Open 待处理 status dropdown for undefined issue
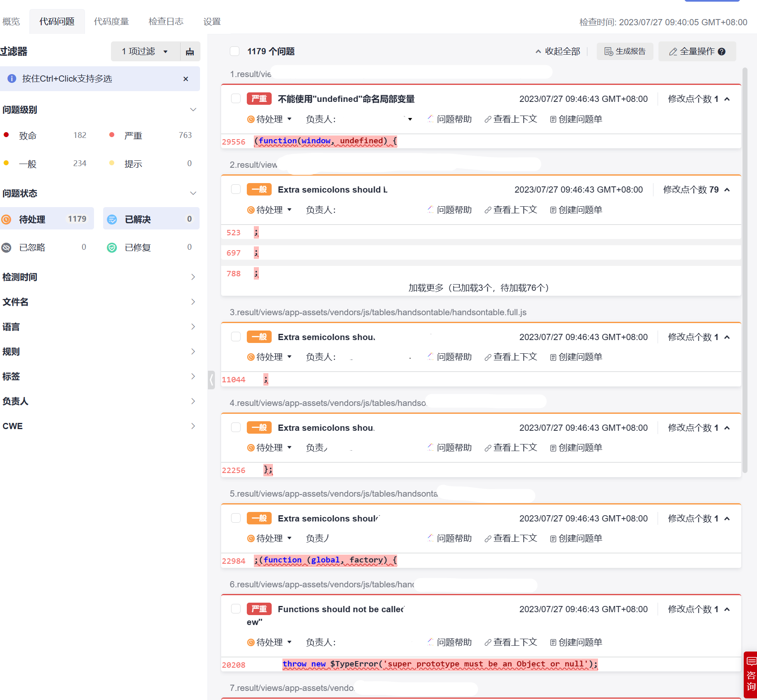 click(270, 119)
